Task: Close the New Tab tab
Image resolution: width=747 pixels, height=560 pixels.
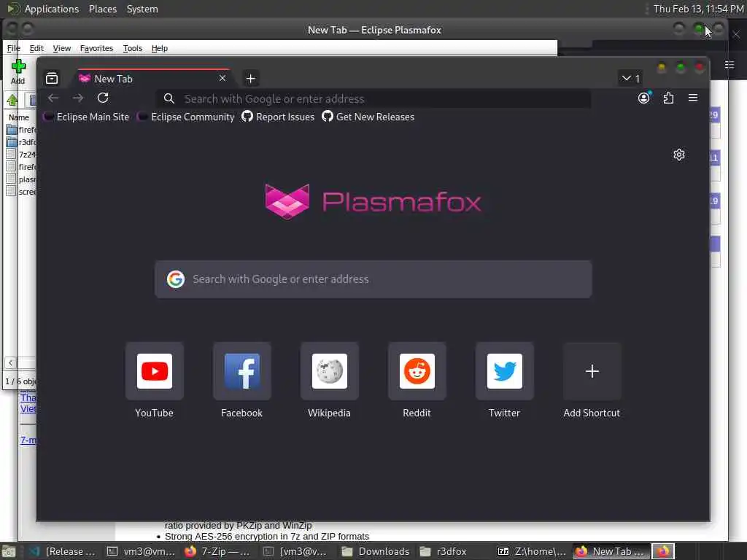Action: tap(222, 78)
